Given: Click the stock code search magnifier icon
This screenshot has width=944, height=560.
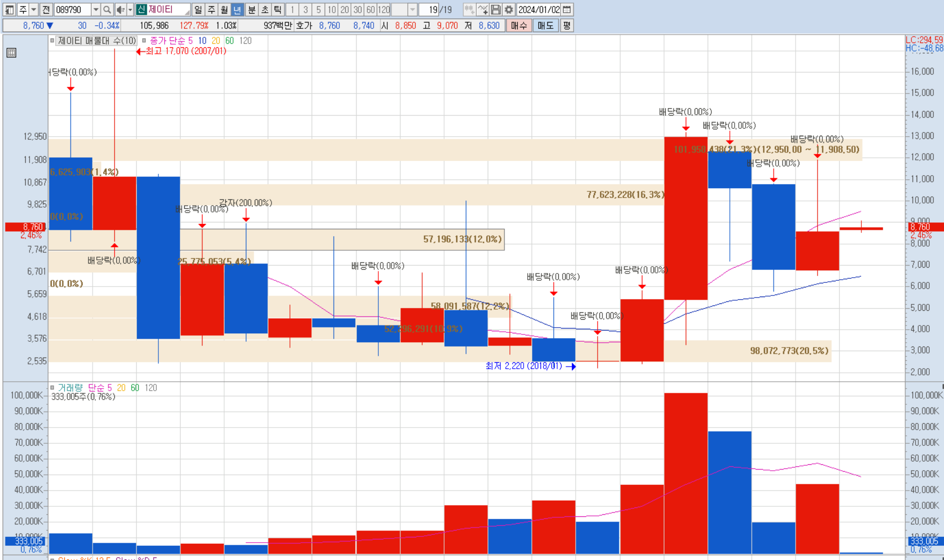Looking at the screenshot, I should [x=107, y=9].
